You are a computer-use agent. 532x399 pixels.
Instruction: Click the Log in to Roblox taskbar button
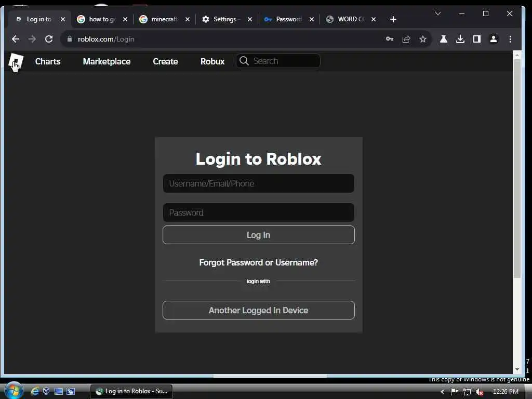point(131,391)
